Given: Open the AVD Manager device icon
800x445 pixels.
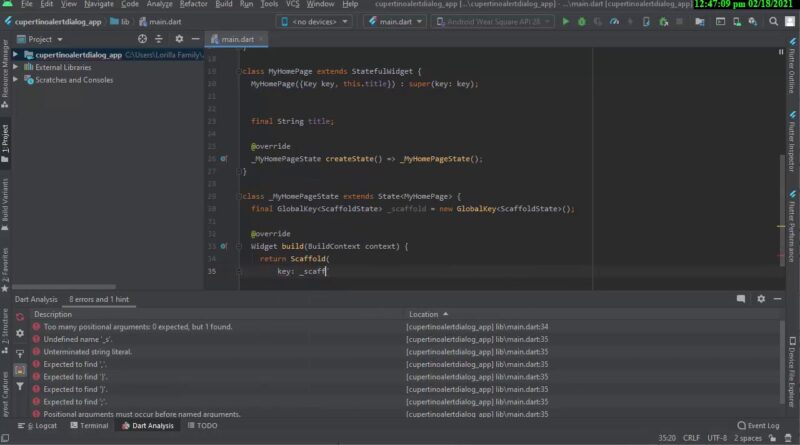Looking at the screenshot, I should (737, 21).
